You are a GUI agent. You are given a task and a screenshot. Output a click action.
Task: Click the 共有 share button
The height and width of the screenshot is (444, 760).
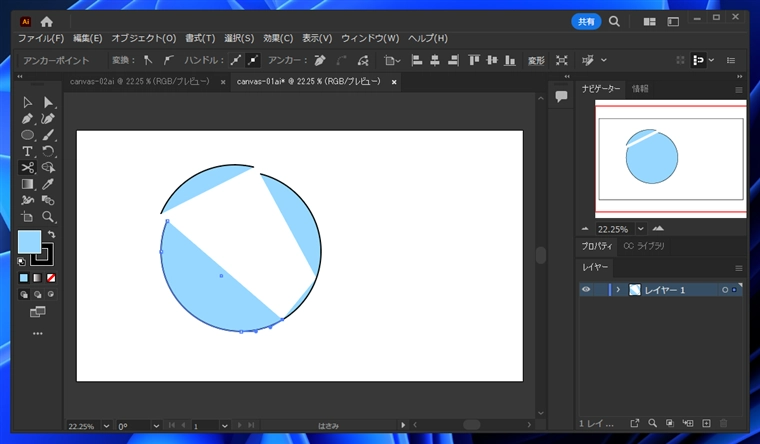[586, 21]
